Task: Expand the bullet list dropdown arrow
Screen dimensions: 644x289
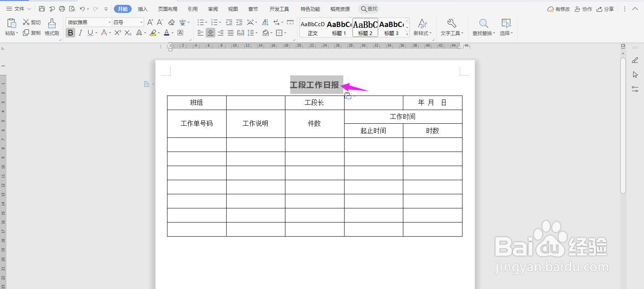Action: click(x=206, y=23)
